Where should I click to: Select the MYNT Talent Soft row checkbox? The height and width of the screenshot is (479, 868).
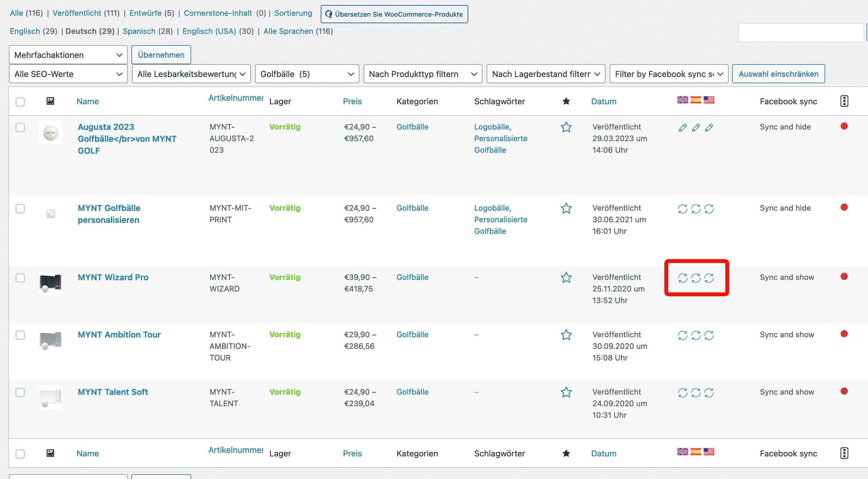click(x=20, y=392)
